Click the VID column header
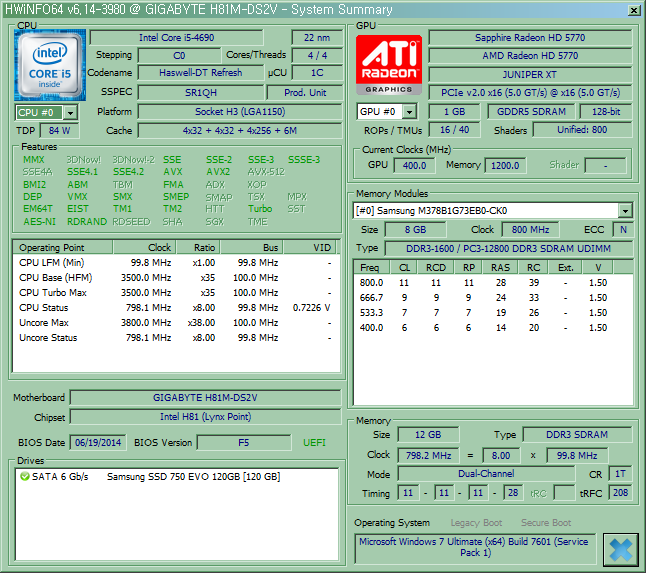This screenshot has width=646, height=573. coord(310,248)
